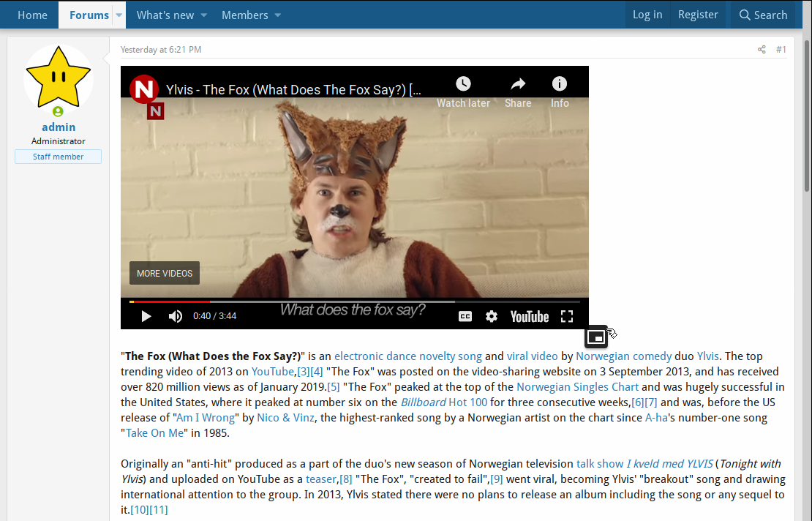
Task: Open video on YouTube logo
Action: pyautogui.click(x=529, y=316)
